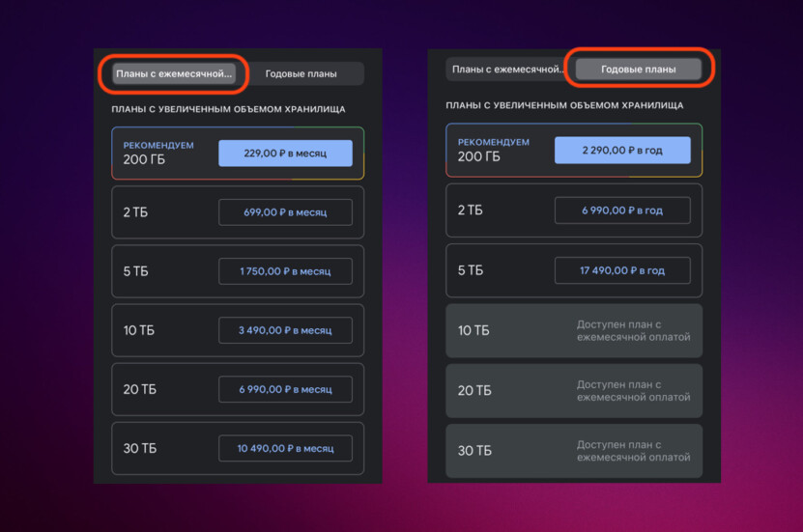Click disabled 20 ТБ card in yearly panel
The width and height of the screenshot is (803, 532).
[x=574, y=390]
